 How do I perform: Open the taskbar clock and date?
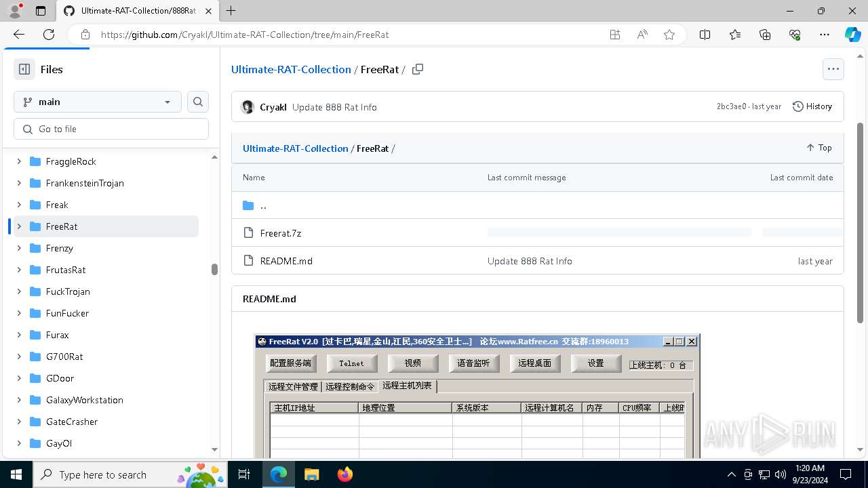[810, 474]
